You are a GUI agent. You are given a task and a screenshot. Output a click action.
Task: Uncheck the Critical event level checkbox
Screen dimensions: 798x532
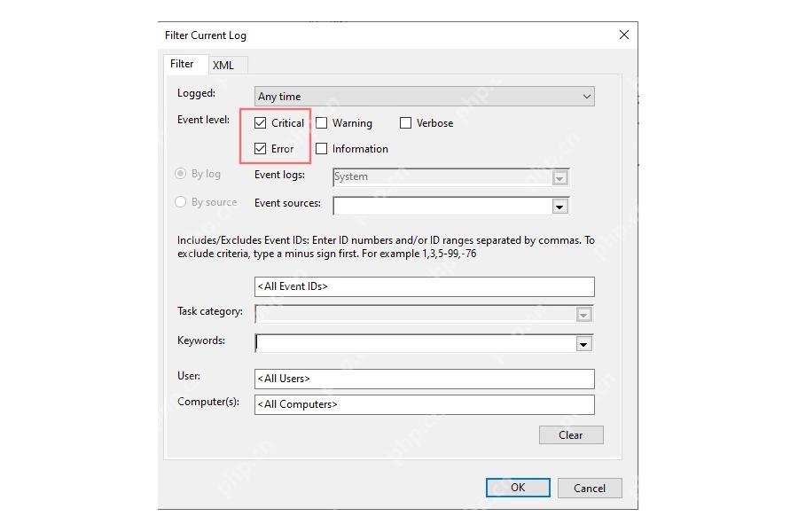point(260,122)
